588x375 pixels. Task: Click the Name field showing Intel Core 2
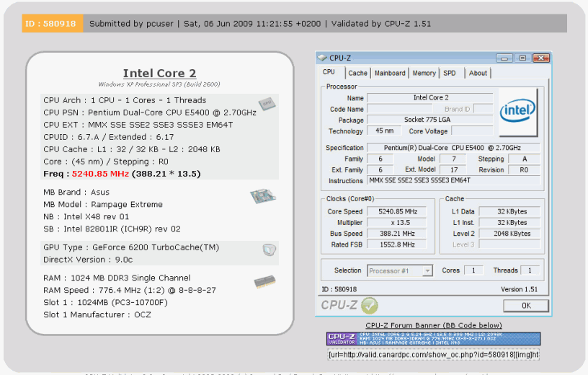pyautogui.click(x=430, y=97)
